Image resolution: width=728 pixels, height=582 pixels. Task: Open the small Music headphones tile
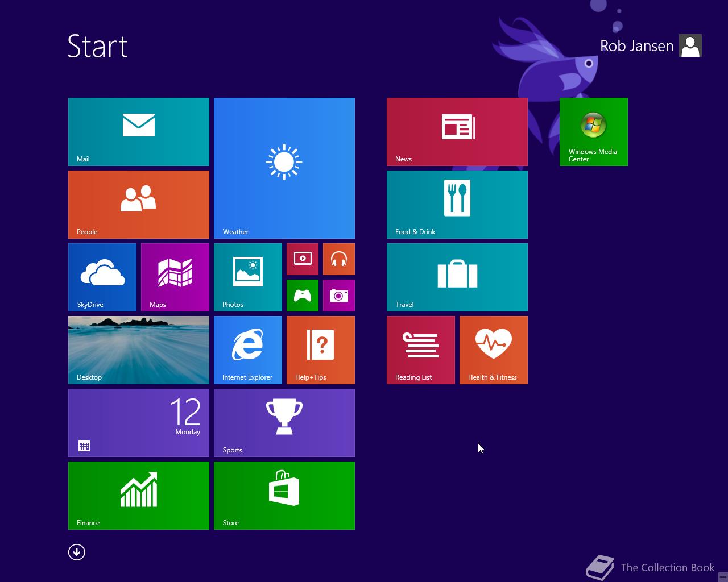pos(339,259)
